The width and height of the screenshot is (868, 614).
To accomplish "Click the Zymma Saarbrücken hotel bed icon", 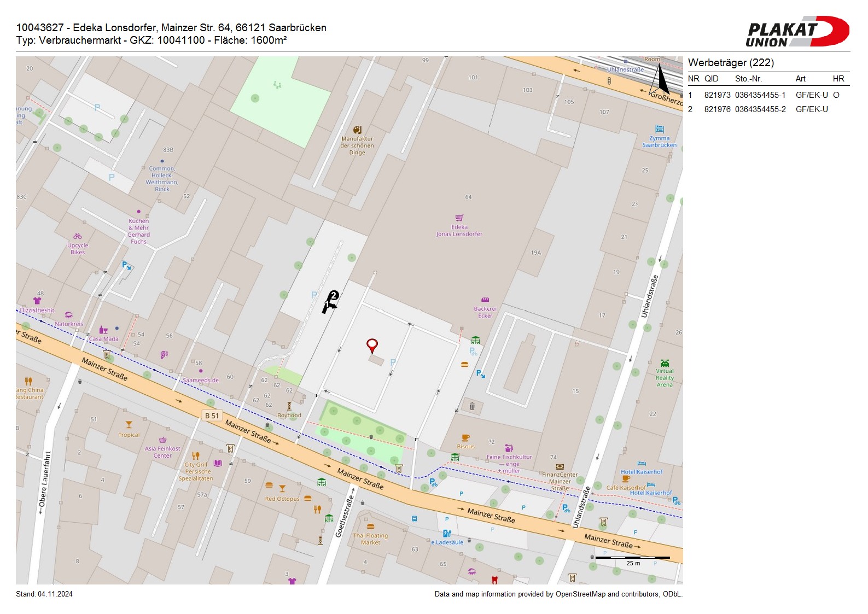I will 660,130.
